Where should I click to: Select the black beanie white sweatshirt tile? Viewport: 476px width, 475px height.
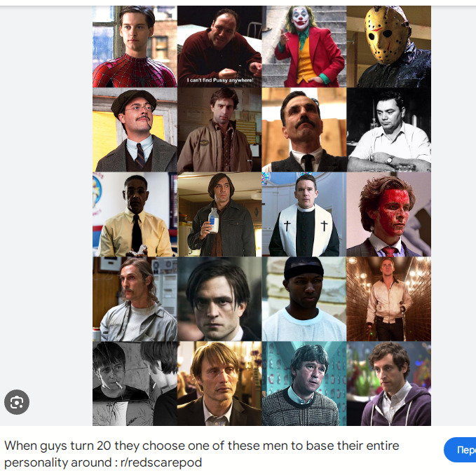point(304,299)
